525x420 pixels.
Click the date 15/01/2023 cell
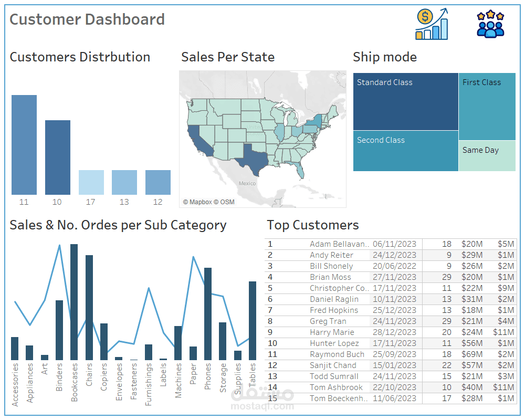tap(394, 365)
